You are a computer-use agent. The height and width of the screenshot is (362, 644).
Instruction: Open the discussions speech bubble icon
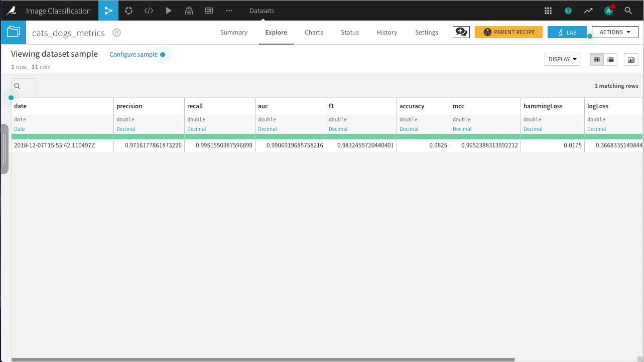click(x=460, y=32)
